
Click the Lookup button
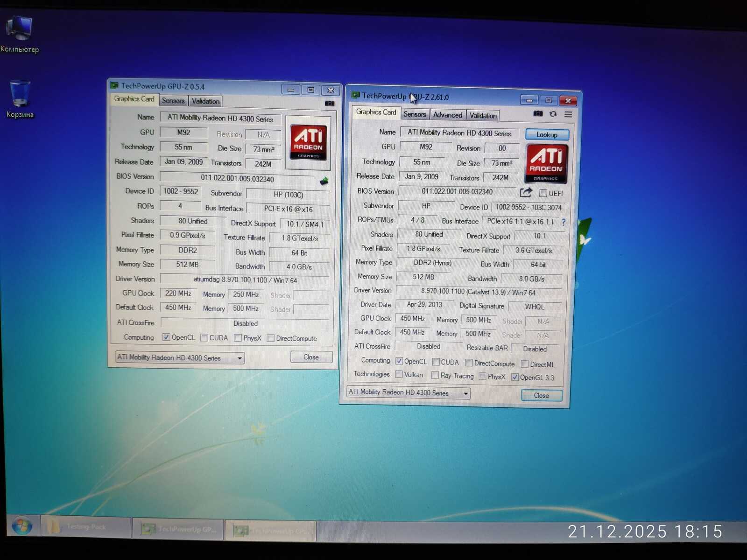pos(547,135)
